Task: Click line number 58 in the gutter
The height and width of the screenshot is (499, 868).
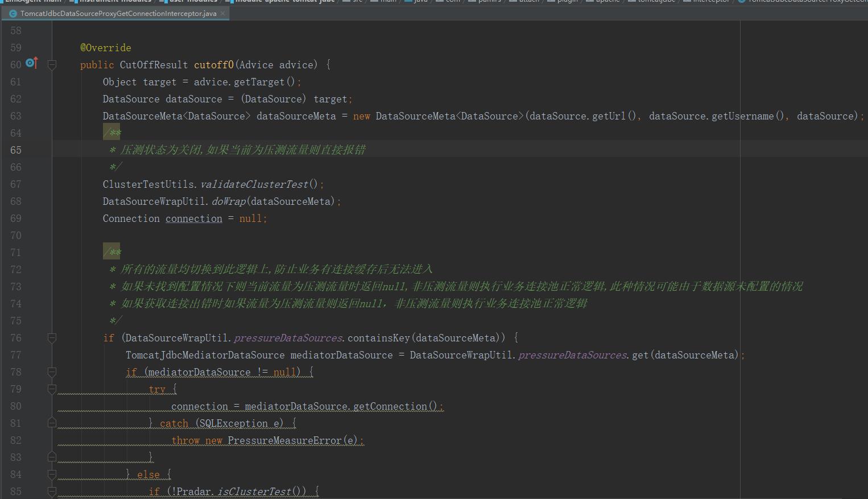Action: click(x=16, y=31)
